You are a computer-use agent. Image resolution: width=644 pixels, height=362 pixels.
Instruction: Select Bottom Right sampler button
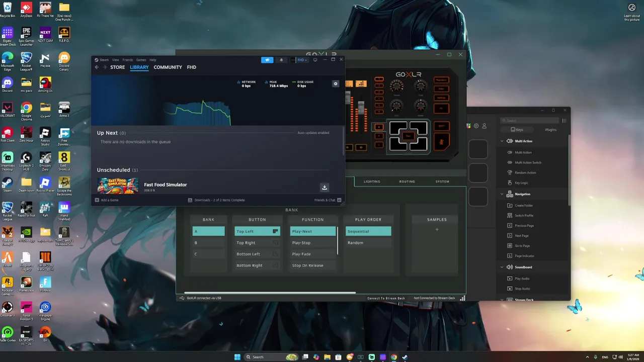point(257,265)
